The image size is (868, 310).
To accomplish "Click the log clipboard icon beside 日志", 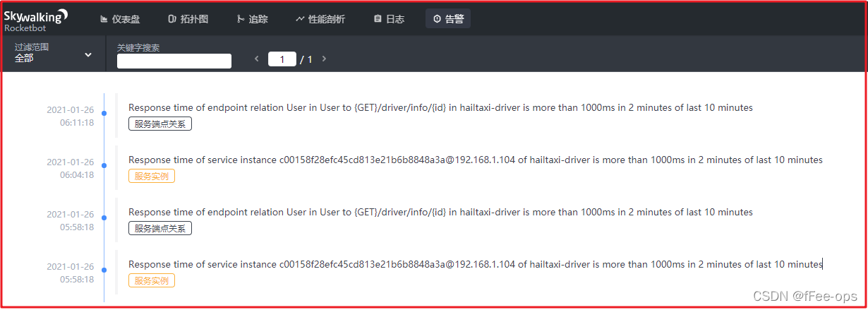I will pos(378,19).
